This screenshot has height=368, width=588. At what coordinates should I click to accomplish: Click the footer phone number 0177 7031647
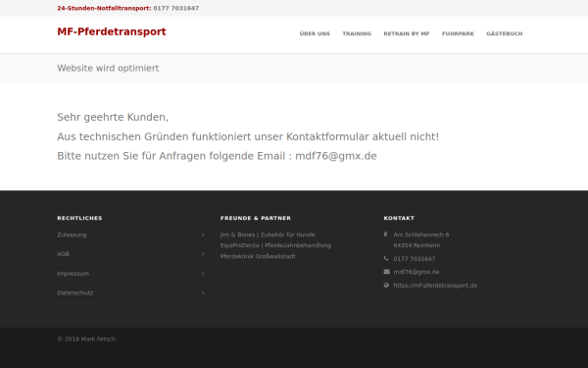pyautogui.click(x=415, y=259)
